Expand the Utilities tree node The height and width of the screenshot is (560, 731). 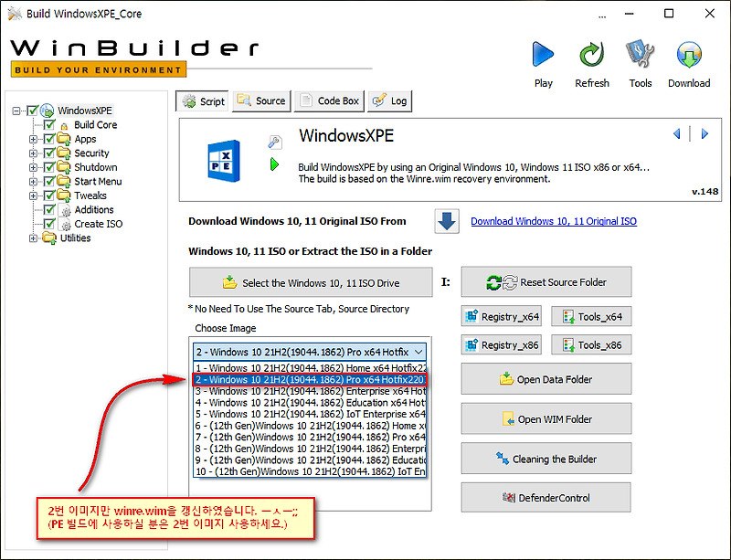coord(33,238)
